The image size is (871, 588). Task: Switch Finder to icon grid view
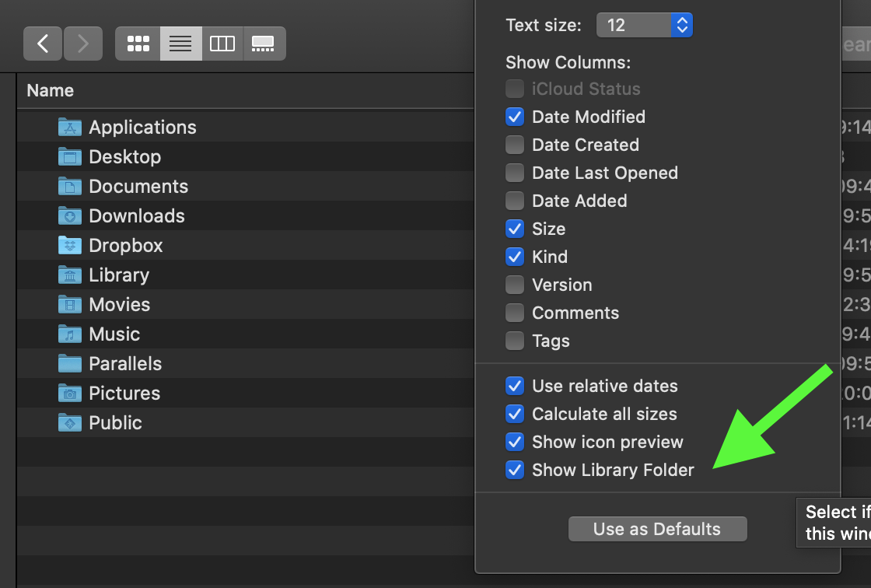pyautogui.click(x=138, y=44)
